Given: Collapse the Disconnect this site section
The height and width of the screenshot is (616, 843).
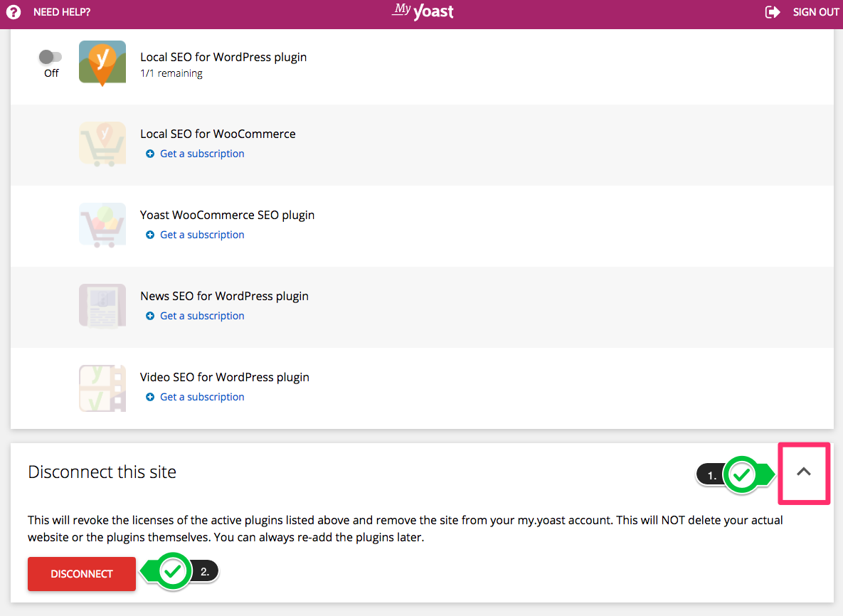Looking at the screenshot, I should pyautogui.click(x=804, y=472).
